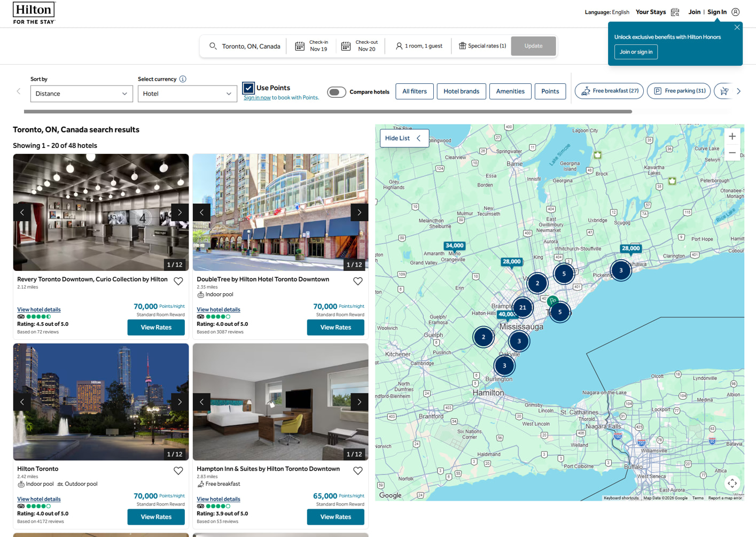Zoom in on the map
The width and height of the screenshot is (756, 537).
[732, 136]
